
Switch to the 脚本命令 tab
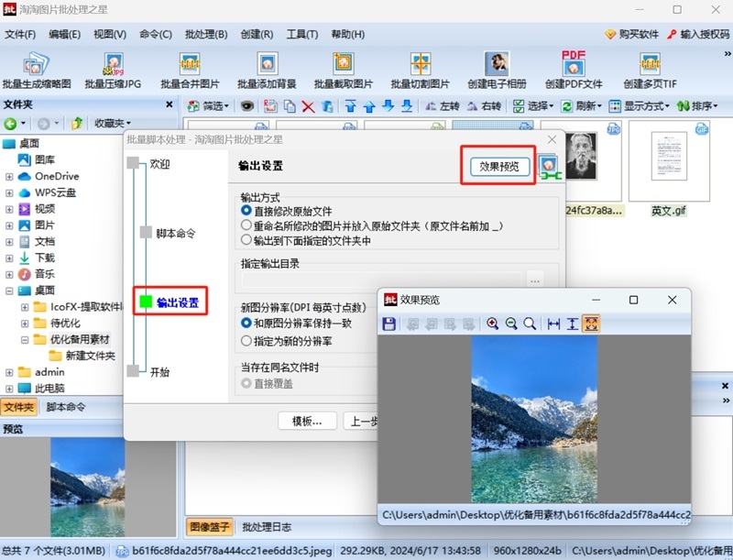tap(63, 406)
